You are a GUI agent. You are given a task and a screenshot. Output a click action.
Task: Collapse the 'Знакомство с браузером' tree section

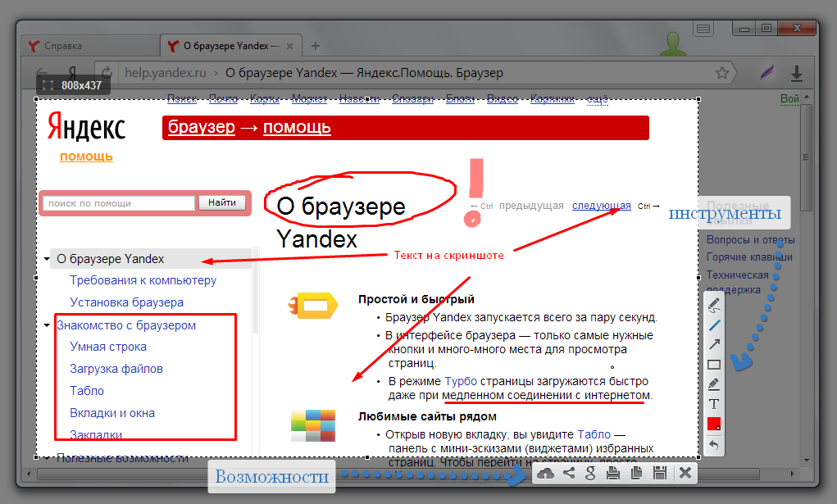coord(48,326)
